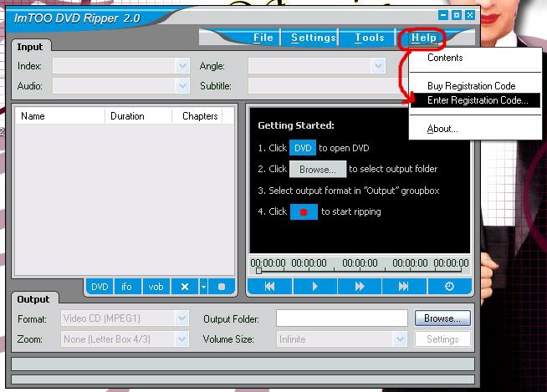547x392 pixels.
Task: Open the Tools menu
Action: [x=370, y=38]
